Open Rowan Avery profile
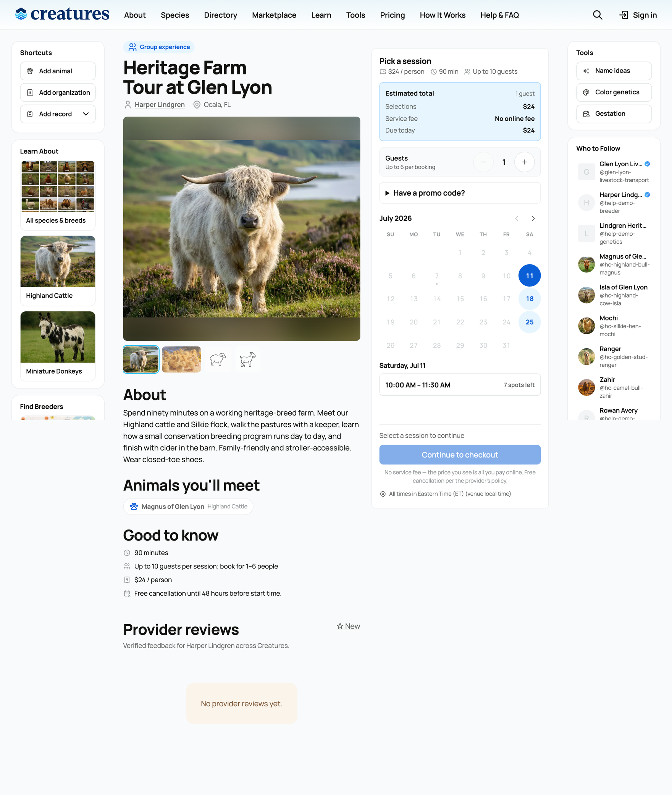Screen dimensions: 672x795 [618, 410]
